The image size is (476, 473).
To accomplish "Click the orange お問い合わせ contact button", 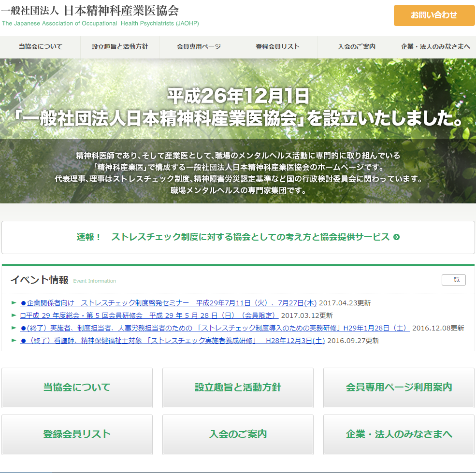I will point(434,15).
